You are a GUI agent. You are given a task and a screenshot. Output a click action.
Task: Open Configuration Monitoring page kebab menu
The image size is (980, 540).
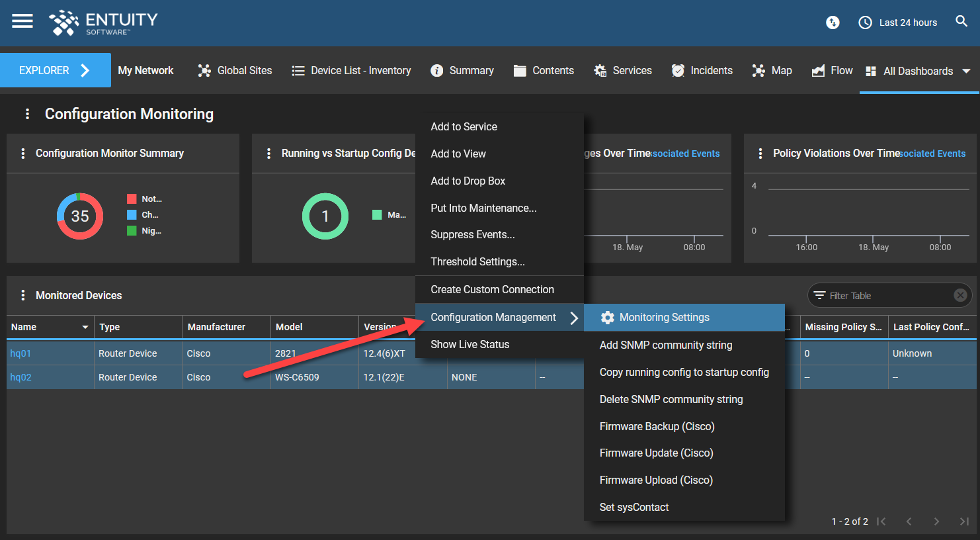tap(27, 114)
